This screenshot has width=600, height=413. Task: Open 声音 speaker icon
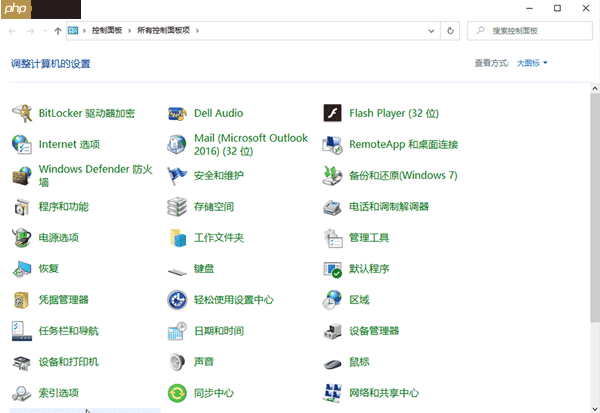point(177,362)
